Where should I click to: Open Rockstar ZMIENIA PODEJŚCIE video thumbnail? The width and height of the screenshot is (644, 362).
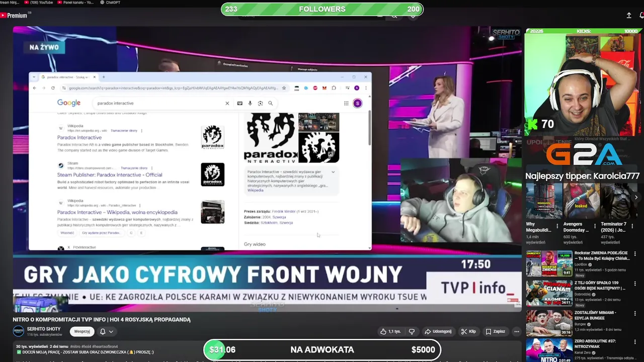tap(549, 263)
